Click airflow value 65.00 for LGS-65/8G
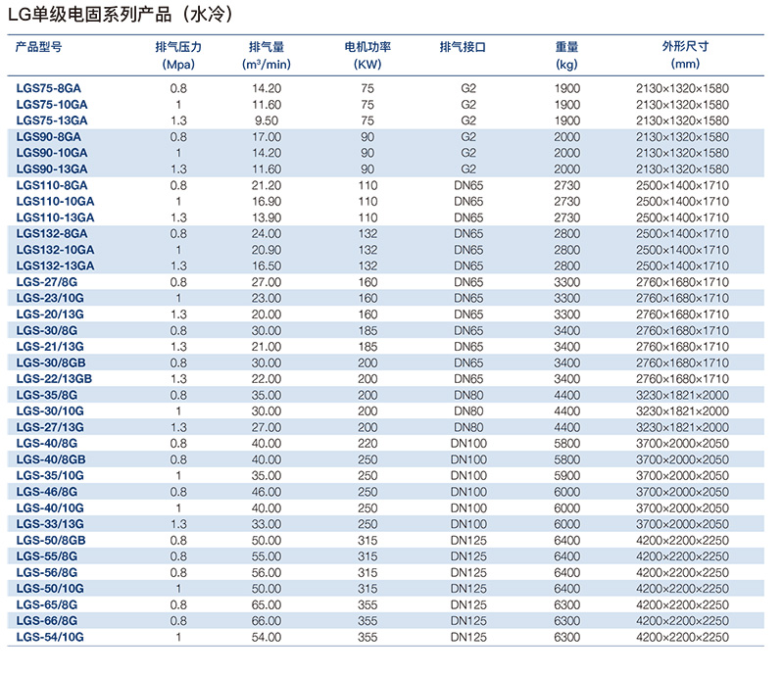The width and height of the screenshot is (784, 675). pyautogui.click(x=267, y=605)
